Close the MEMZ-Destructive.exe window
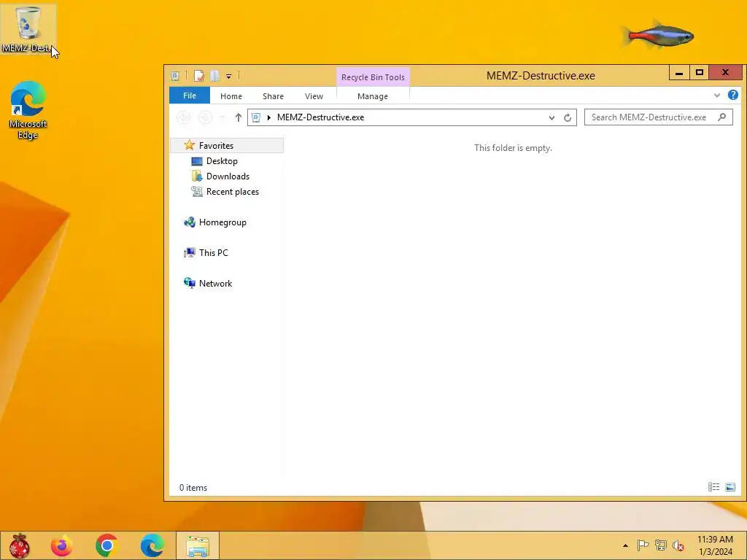Image resolution: width=747 pixels, height=560 pixels. click(725, 72)
